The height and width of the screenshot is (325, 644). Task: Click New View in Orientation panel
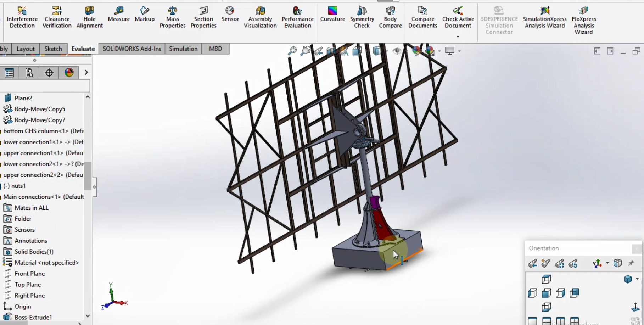point(546,263)
